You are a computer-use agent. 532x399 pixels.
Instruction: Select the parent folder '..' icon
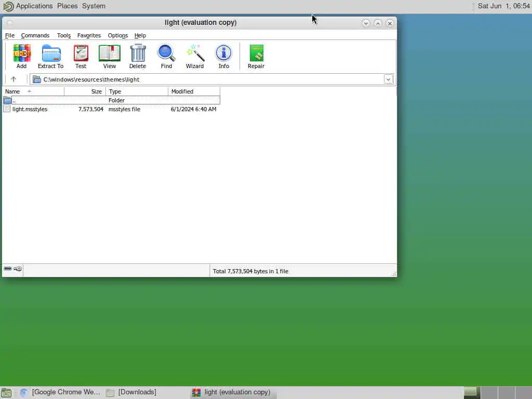tap(7, 100)
